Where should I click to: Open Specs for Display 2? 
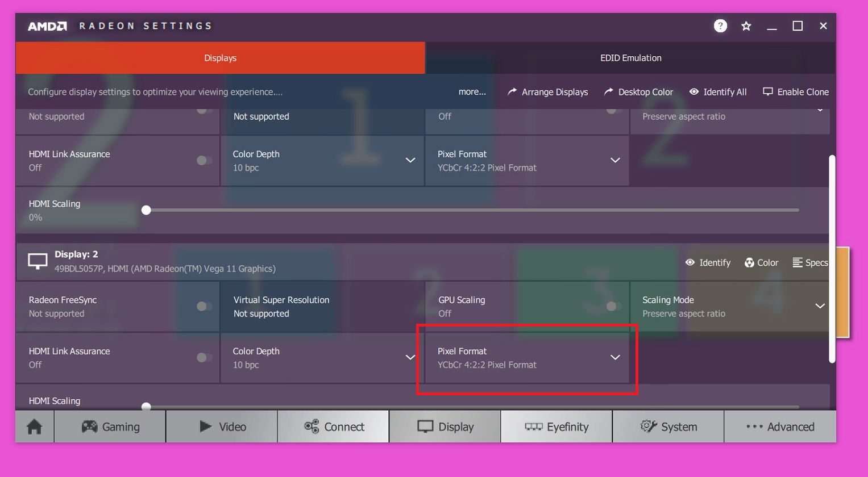coord(810,262)
